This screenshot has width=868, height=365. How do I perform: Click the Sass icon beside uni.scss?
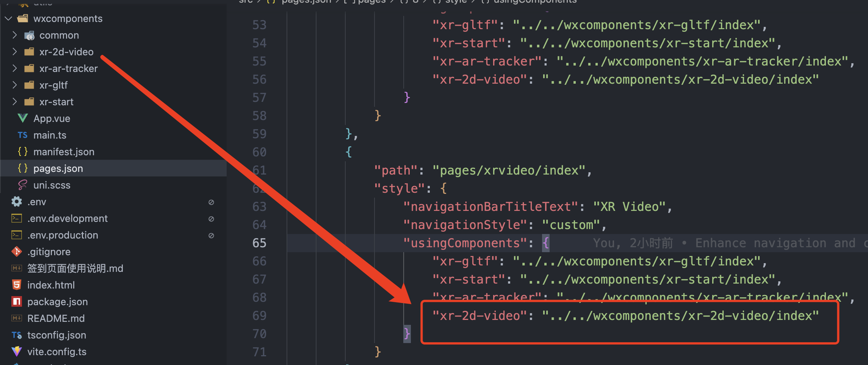point(23,185)
